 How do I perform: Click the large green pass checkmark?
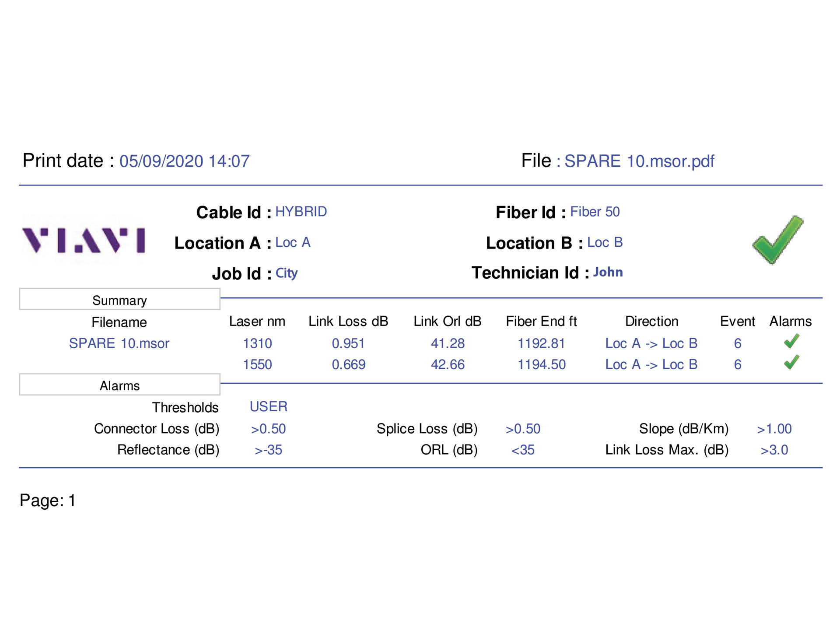tap(777, 240)
